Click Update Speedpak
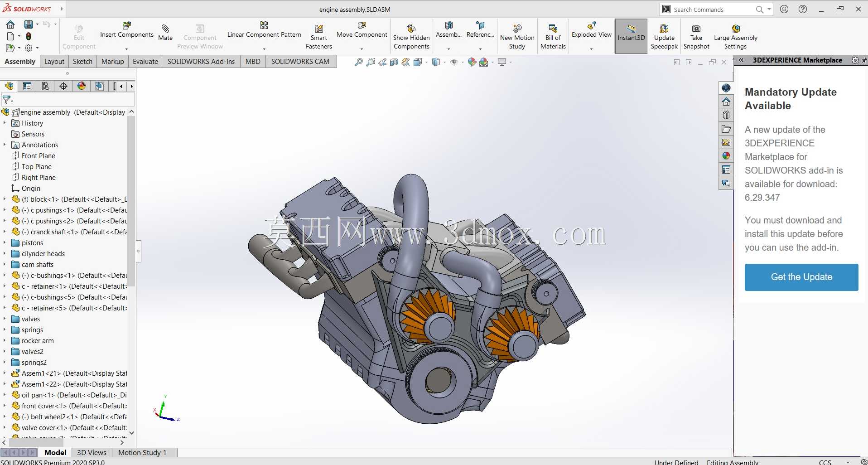This screenshot has width=868, height=465. pyautogui.click(x=664, y=36)
